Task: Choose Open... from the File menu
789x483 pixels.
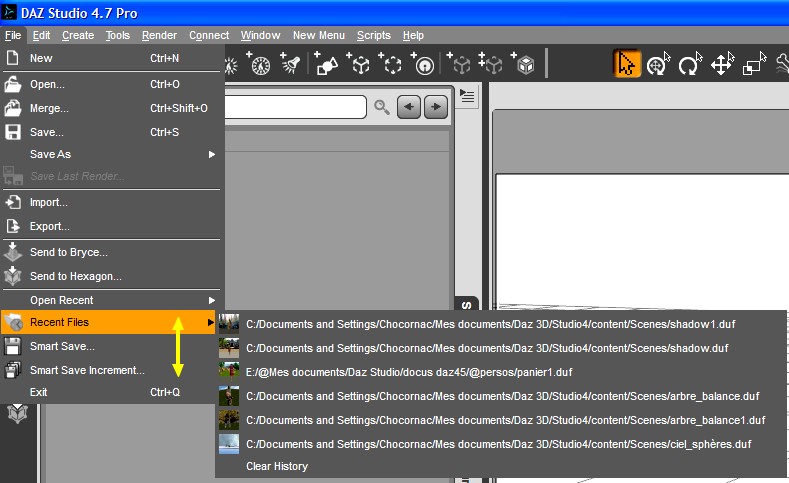Action: click(112, 84)
